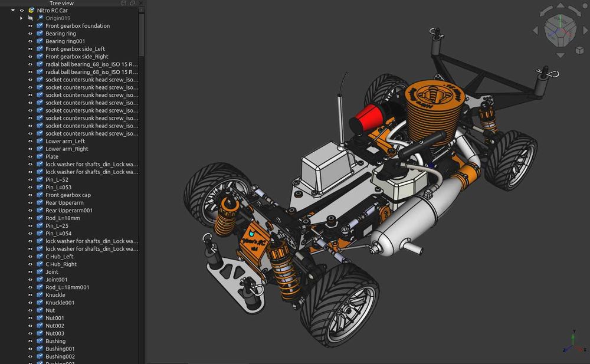The width and height of the screenshot is (590, 364).
Task: Show the hidden Origin019 item
Action: point(31,18)
